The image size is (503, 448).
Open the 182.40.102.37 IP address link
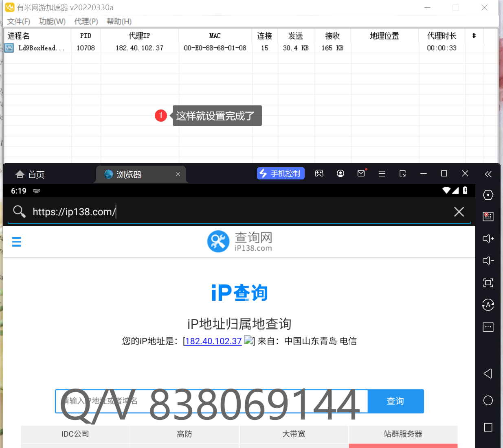213,341
